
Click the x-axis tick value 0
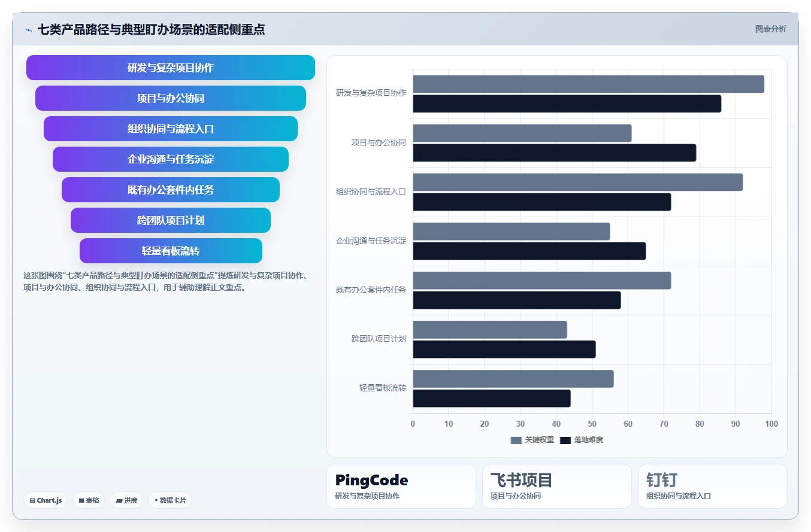413,424
